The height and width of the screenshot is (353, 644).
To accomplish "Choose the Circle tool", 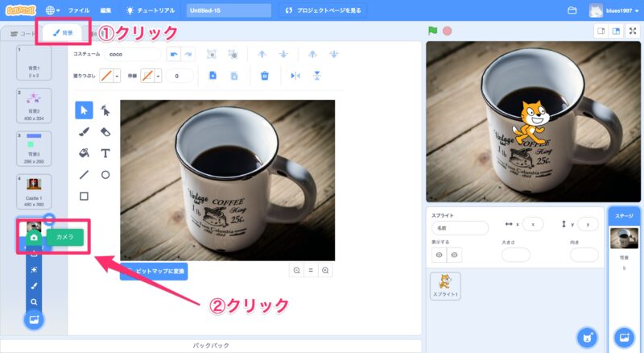I will click(105, 174).
